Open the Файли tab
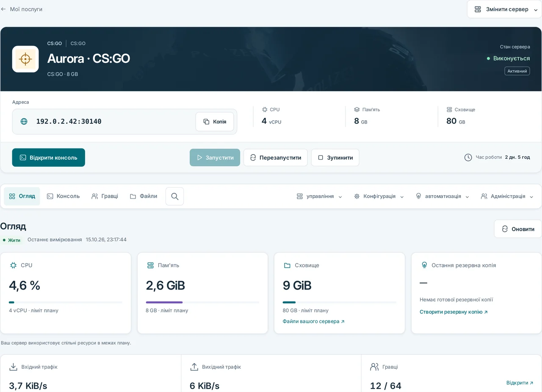 [144, 196]
